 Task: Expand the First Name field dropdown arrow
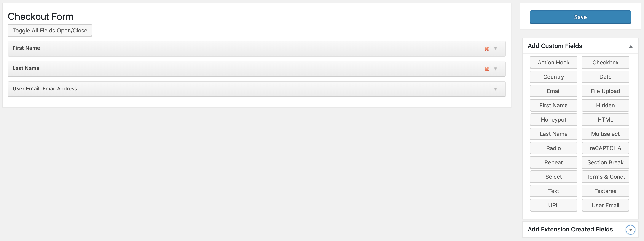click(x=496, y=48)
